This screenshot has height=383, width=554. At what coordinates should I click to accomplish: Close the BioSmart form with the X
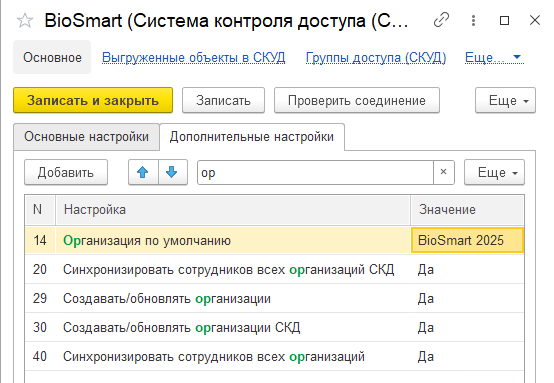point(535,20)
